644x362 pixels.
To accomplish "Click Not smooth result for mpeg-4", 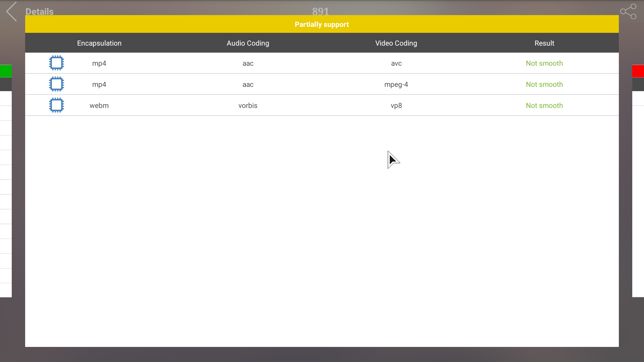I will pyautogui.click(x=544, y=84).
